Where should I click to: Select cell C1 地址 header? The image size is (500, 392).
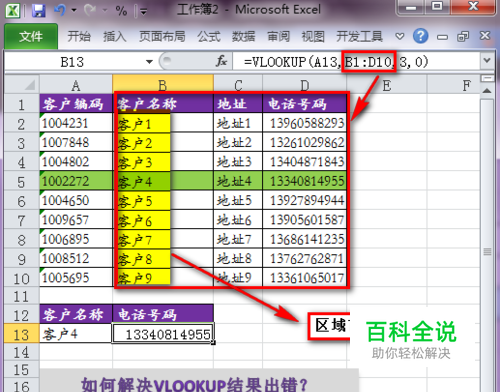coord(238,104)
